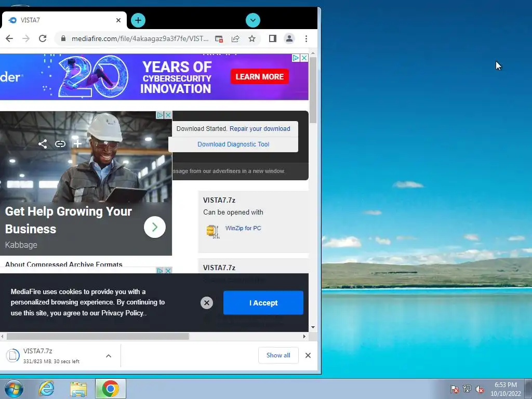Click the address bar URL field

140,38
